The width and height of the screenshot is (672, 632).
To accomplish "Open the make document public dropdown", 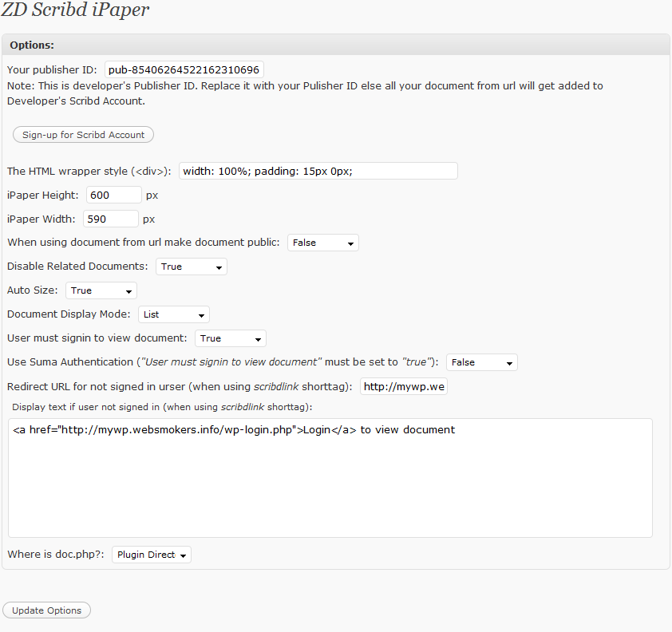I will click(x=323, y=243).
